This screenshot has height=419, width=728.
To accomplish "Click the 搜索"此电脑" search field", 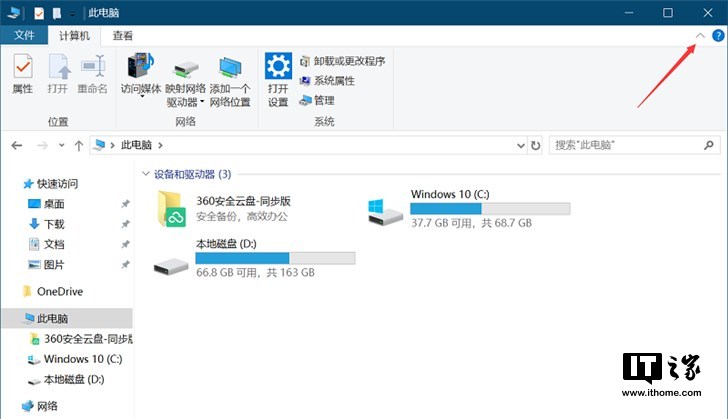I will [x=635, y=145].
